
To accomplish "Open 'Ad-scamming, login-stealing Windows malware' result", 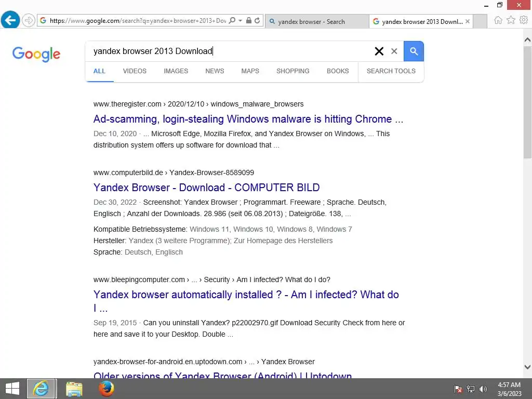I will [248, 119].
